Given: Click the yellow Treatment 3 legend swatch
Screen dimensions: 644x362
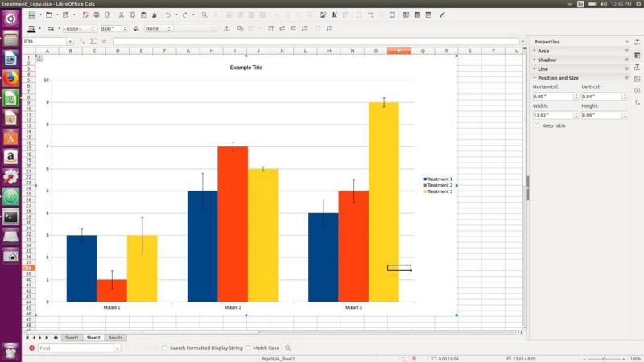Looking at the screenshot, I should [425, 191].
